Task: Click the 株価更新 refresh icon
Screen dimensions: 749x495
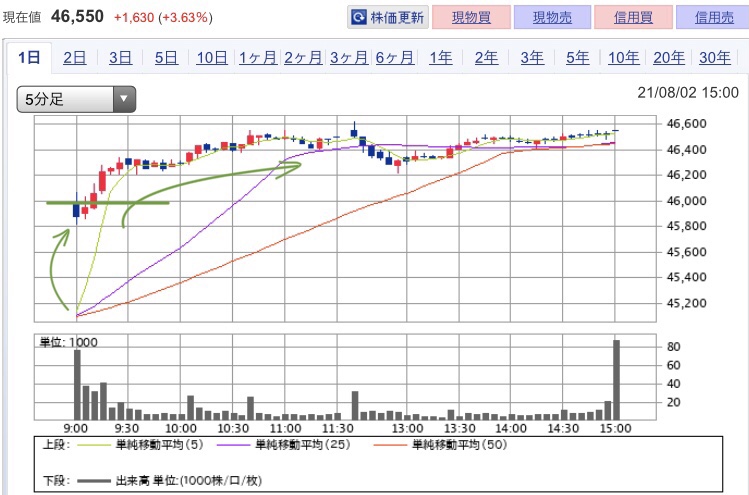Action: [358, 18]
